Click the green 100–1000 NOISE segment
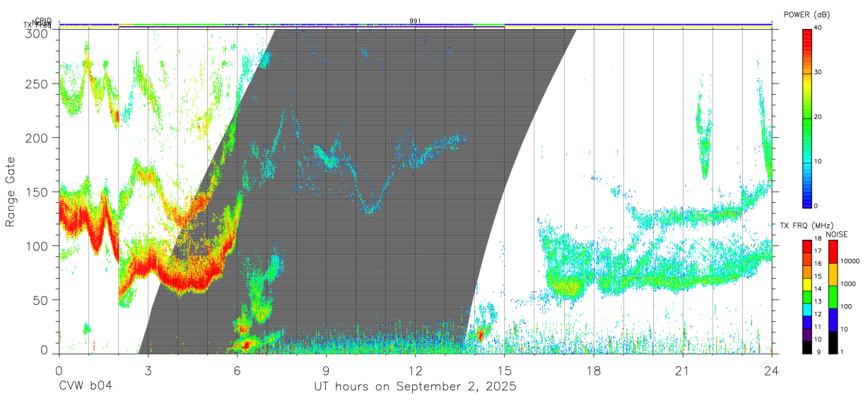The height and width of the screenshot is (401, 868). coord(833,297)
